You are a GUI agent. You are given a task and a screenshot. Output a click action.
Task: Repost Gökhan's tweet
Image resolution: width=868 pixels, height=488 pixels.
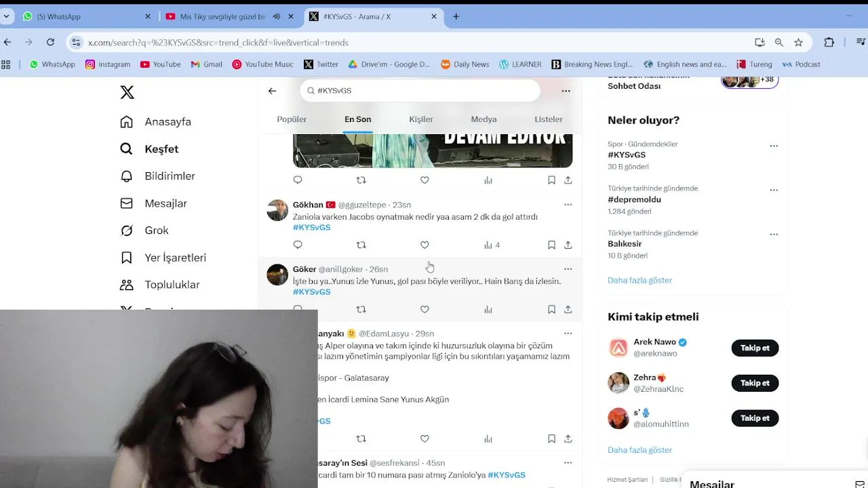pyautogui.click(x=361, y=245)
